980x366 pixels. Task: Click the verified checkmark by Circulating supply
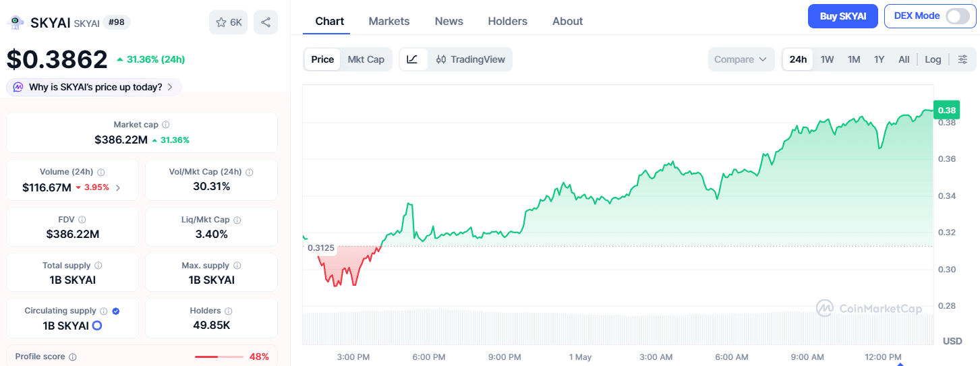(x=116, y=311)
